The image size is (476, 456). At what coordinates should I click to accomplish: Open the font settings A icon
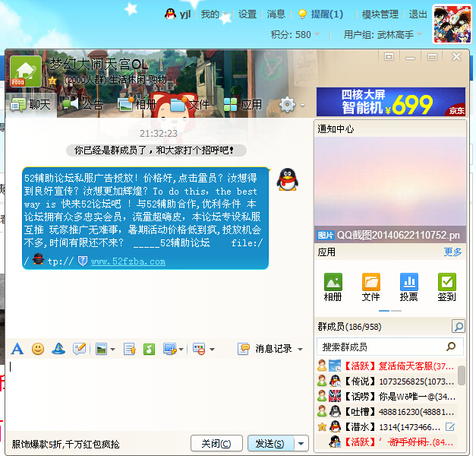(x=17, y=349)
